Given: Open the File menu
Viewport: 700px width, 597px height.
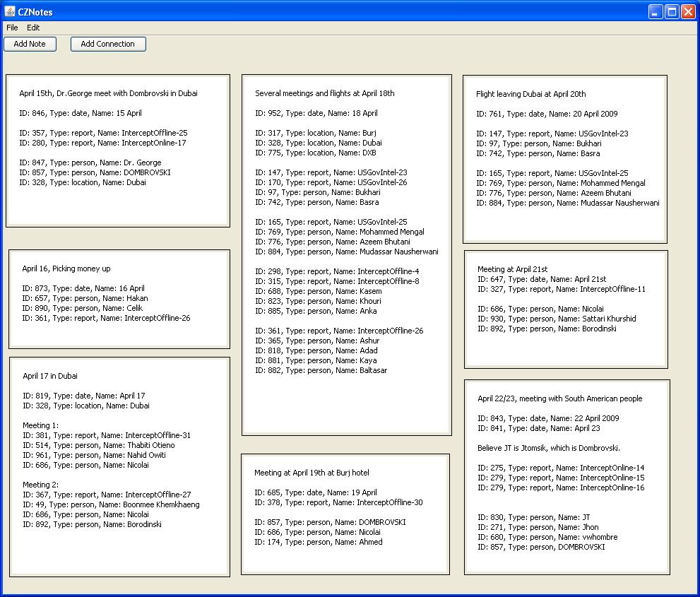Looking at the screenshot, I should tap(12, 28).
